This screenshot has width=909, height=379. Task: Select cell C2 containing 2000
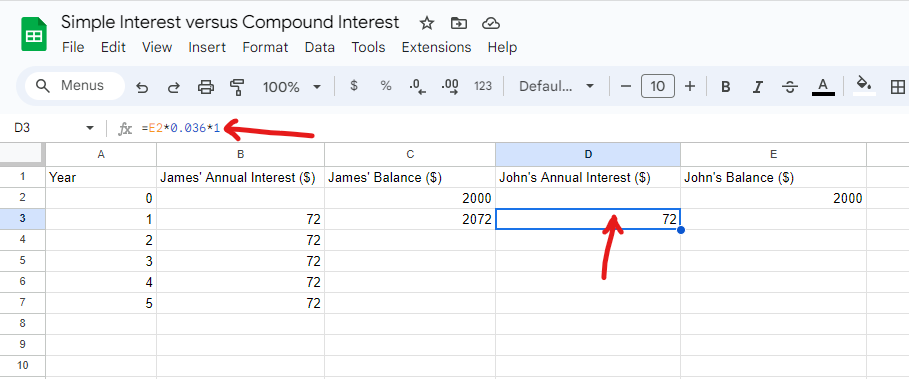pos(410,198)
